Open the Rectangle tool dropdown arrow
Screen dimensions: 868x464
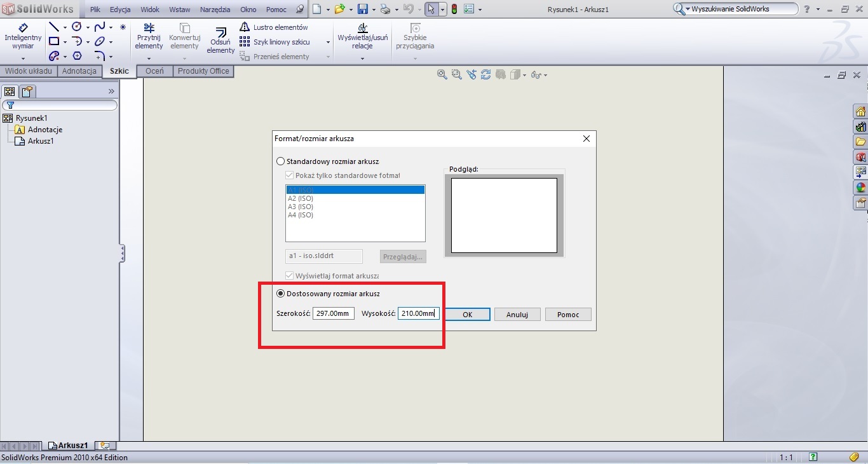click(x=65, y=42)
